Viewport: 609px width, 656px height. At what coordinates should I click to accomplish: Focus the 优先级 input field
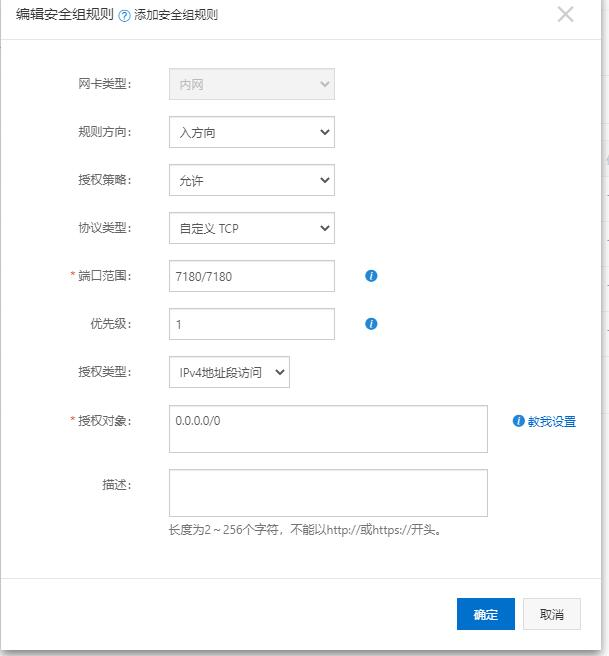click(x=251, y=325)
